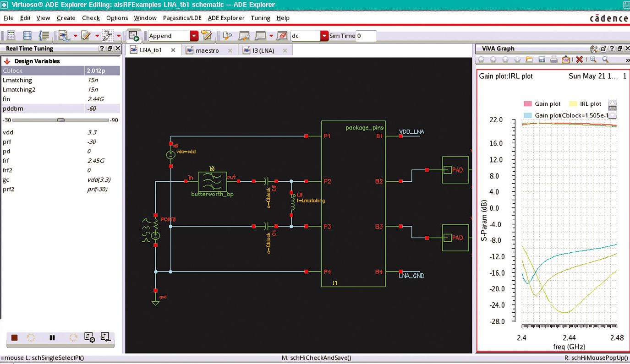Click the calculator icon in the toolbar
This screenshot has width=630, height=364.
click(x=11, y=36)
